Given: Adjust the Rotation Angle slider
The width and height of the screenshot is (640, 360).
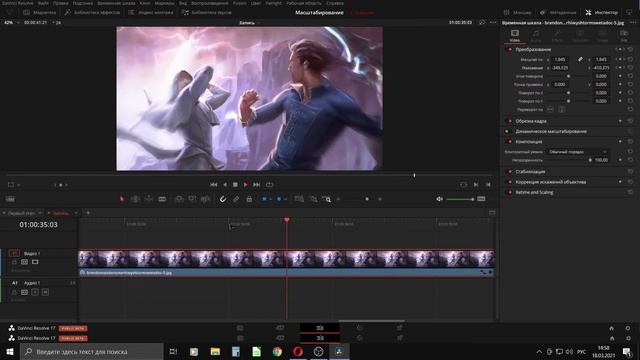Looking at the screenshot, I should [x=569, y=76].
